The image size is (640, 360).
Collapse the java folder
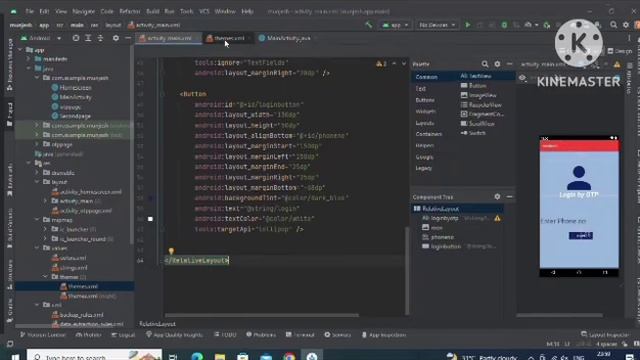point(29,69)
